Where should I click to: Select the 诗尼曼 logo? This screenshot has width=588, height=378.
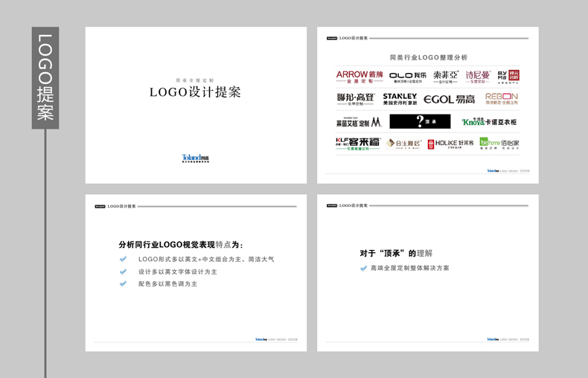pos(478,76)
